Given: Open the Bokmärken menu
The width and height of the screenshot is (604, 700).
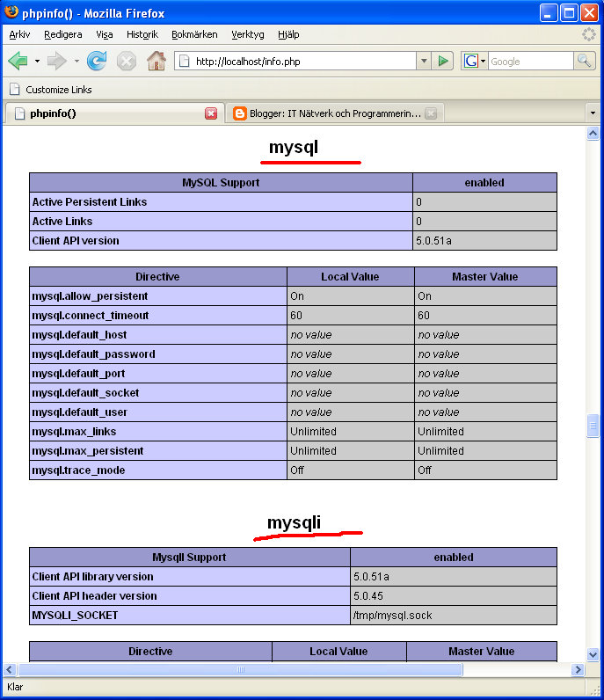Looking at the screenshot, I should (x=194, y=34).
